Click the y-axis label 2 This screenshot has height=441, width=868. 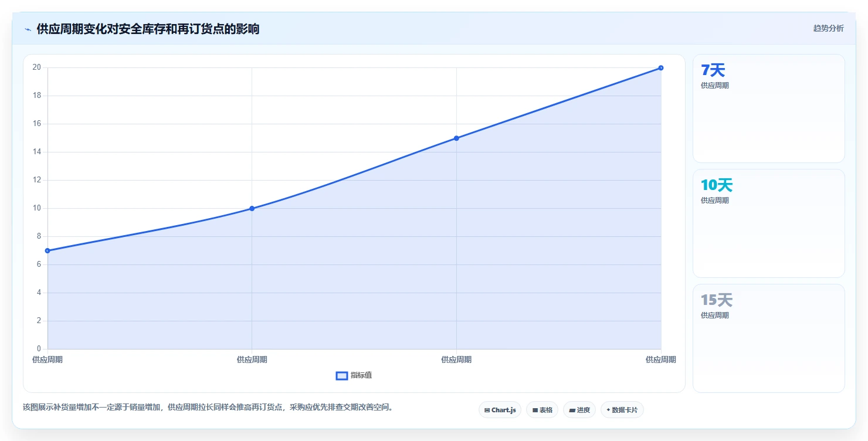39,321
